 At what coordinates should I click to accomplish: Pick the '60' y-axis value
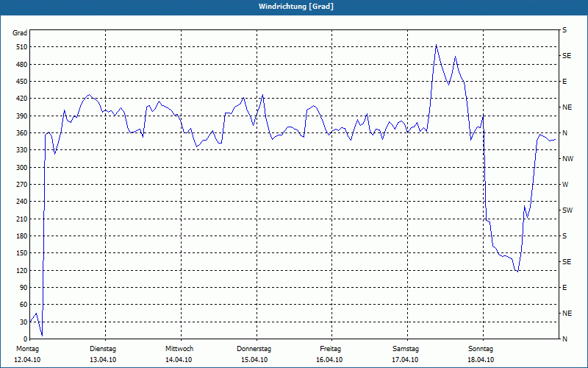click(24, 305)
